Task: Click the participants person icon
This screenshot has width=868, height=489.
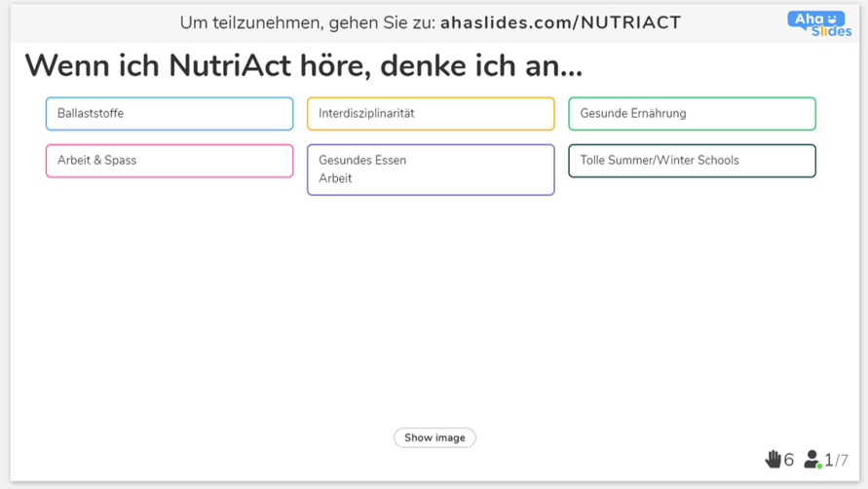Action: click(x=812, y=459)
